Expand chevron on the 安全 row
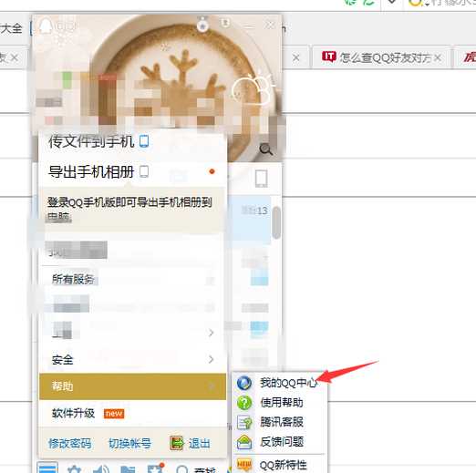The height and width of the screenshot is (473, 476). [x=211, y=360]
